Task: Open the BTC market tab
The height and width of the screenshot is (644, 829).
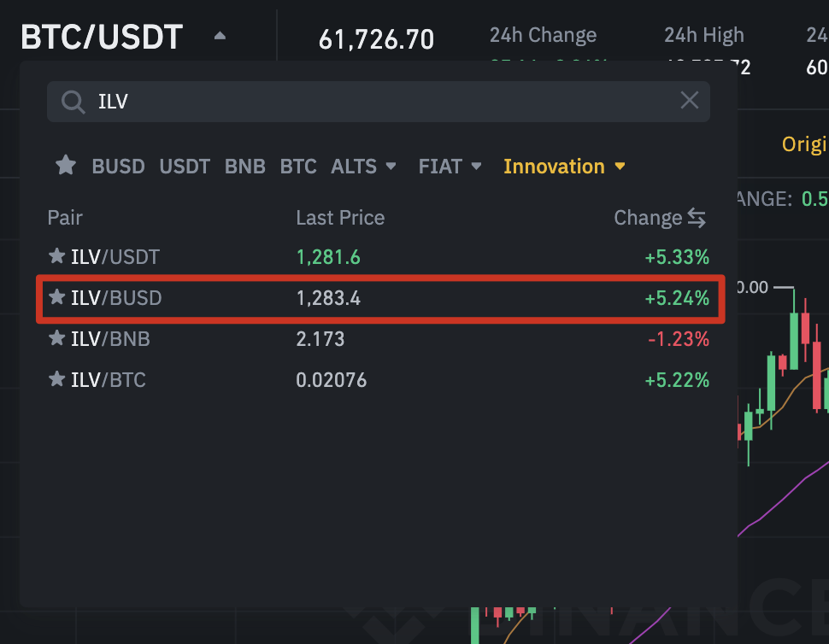Action: [x=297, y=166]
